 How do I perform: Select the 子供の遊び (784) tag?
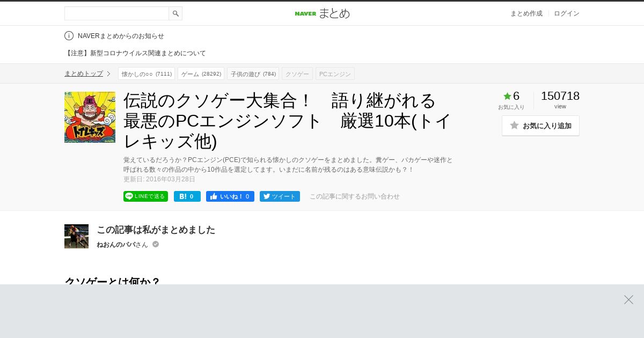click(x=253, y=74)
